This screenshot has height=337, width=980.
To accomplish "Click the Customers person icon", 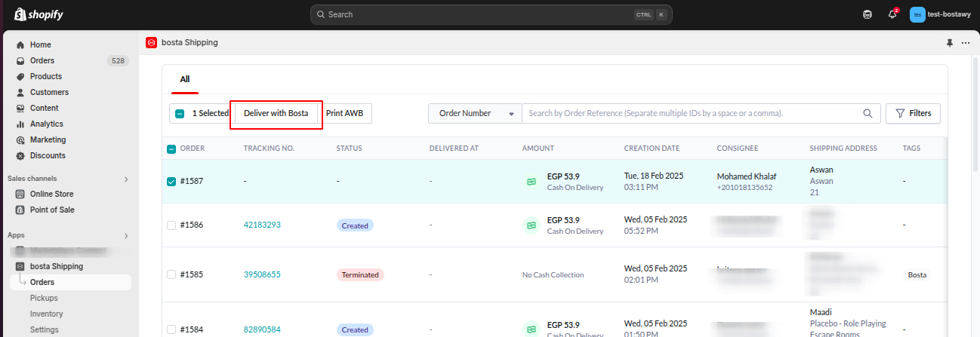I will coord(20,92).
